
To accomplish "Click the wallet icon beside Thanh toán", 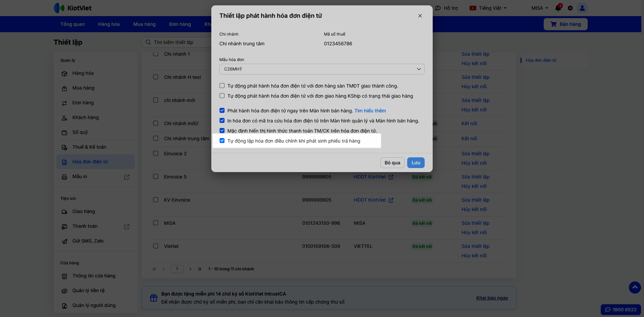I will pyautogui.click(x=64, y=227).
